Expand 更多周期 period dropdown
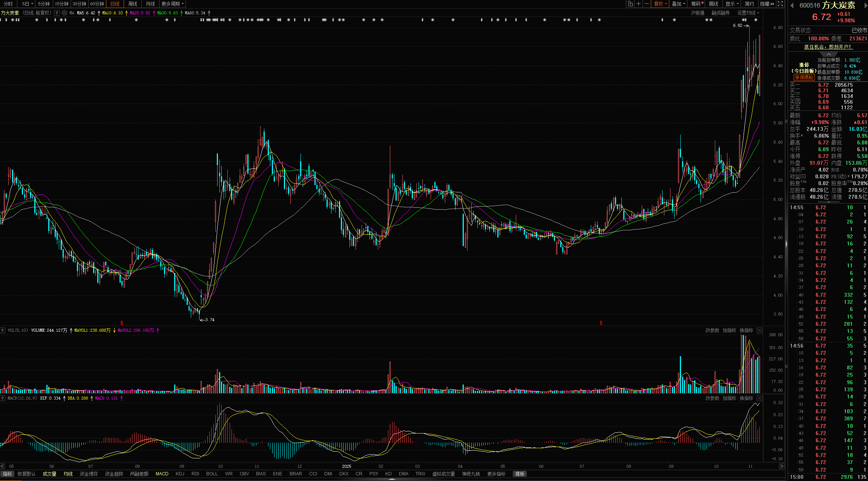868x481 pixels. coord(173,4)
